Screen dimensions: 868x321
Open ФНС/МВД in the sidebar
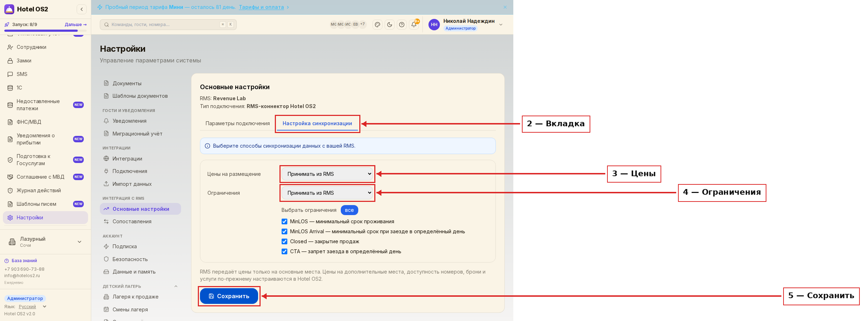(x=45, y=122)
